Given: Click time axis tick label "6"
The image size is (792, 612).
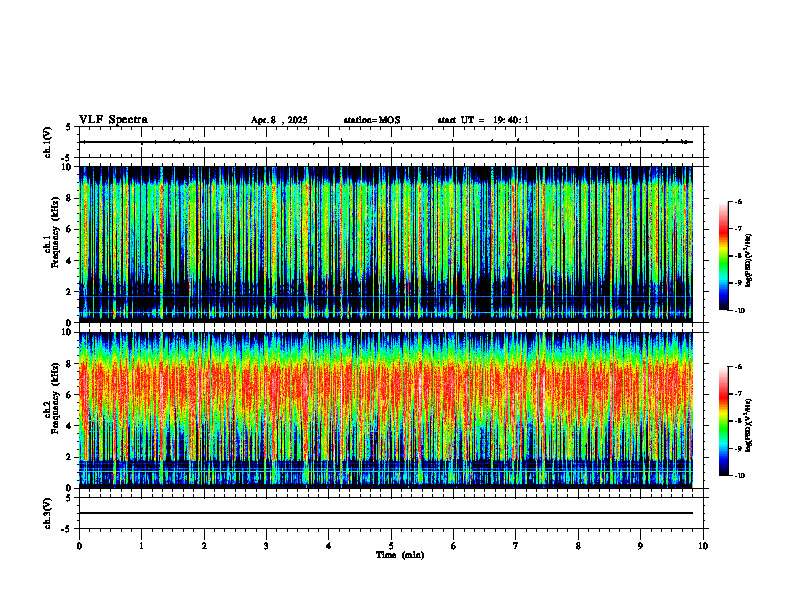Looking at the screenshot, I should click(x=454, y=546).
